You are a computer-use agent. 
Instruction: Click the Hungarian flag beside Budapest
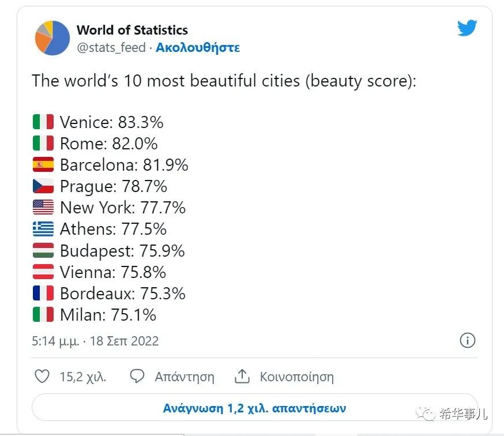point(43,250)
